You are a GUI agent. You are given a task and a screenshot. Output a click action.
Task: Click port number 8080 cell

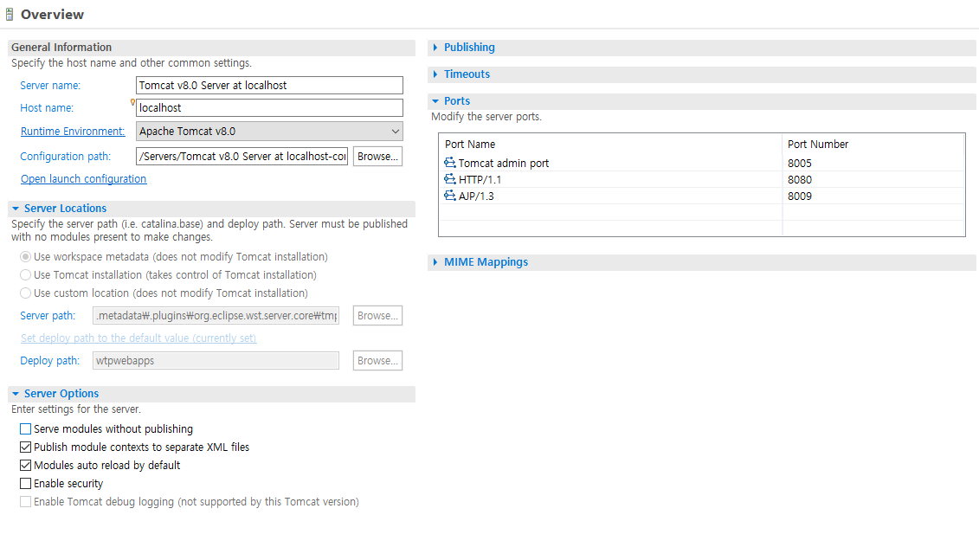pyautogui.click(x=799, y=179)
